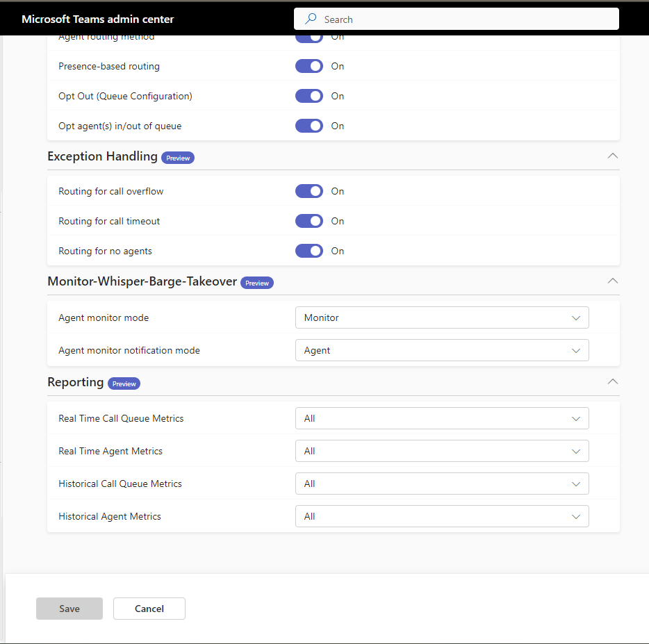Image resolution: width=649 pixels, height=644 pixels.
Task: Open the Agent monitor mode dropdown
Action: click(x=442, y=317)
